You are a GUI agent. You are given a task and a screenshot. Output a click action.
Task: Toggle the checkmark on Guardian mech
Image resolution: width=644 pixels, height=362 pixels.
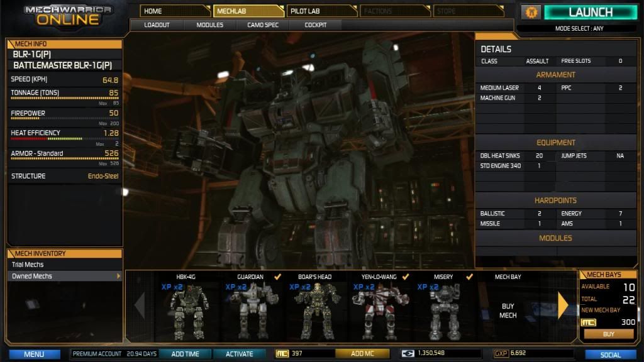coord(277,276)
